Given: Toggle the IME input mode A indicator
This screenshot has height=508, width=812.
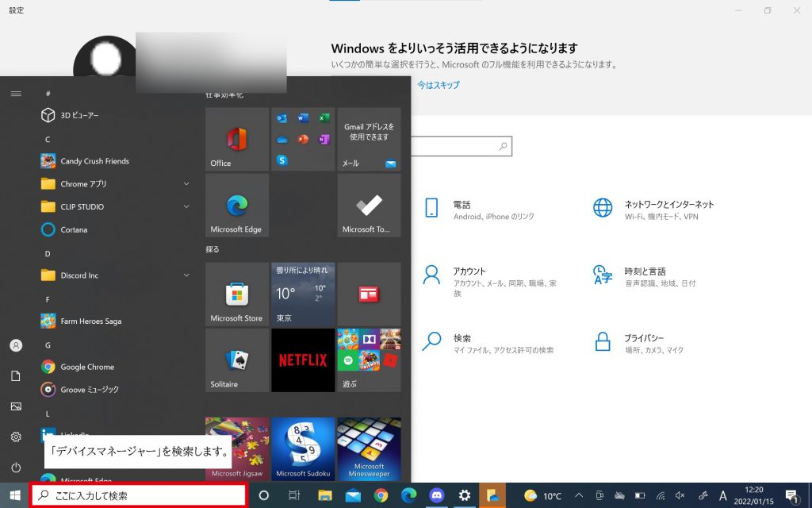Looking at the screenshot, I should [x=723, y=495].
